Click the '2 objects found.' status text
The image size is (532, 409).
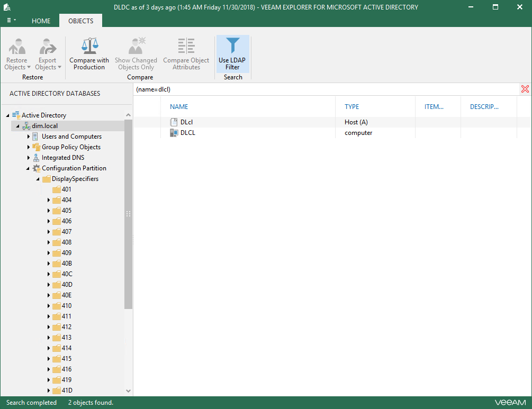pyautogui.click(x=91, y=403)
